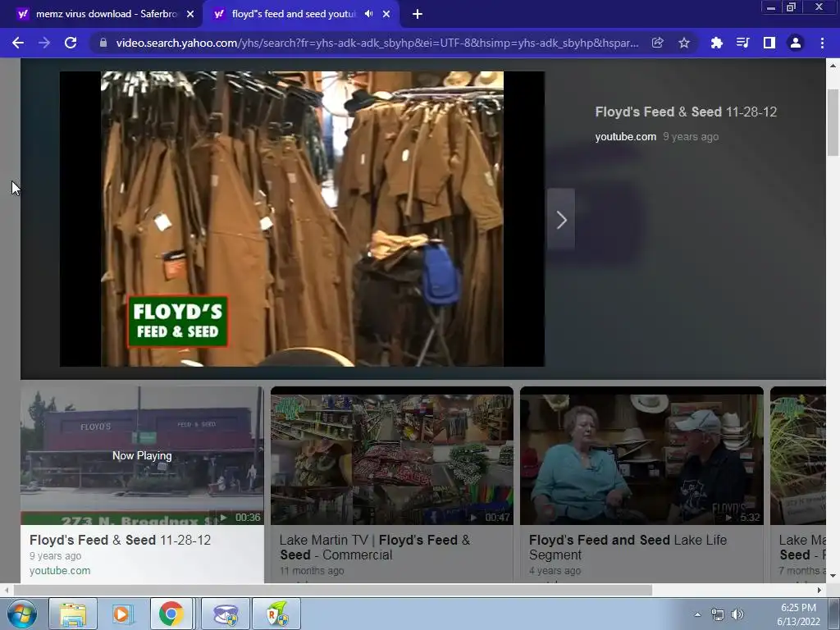Open a new browser tab
This screenshot has width=840, height=630.
(x=418, y=15)
